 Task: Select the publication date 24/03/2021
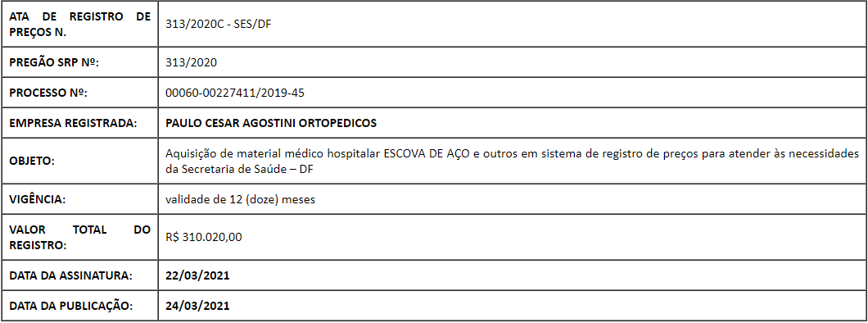(x=197, y=306)
